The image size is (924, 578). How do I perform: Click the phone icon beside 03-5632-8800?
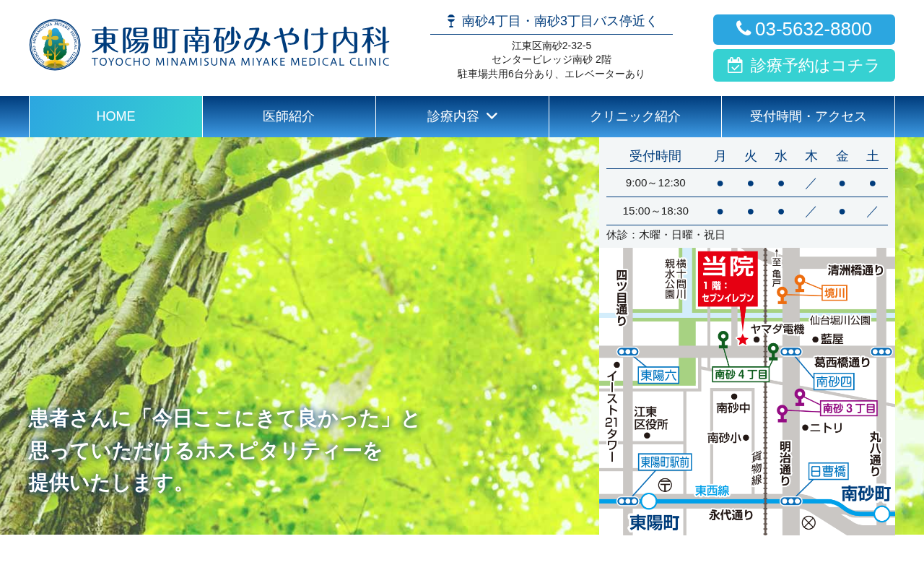(744, 28)
